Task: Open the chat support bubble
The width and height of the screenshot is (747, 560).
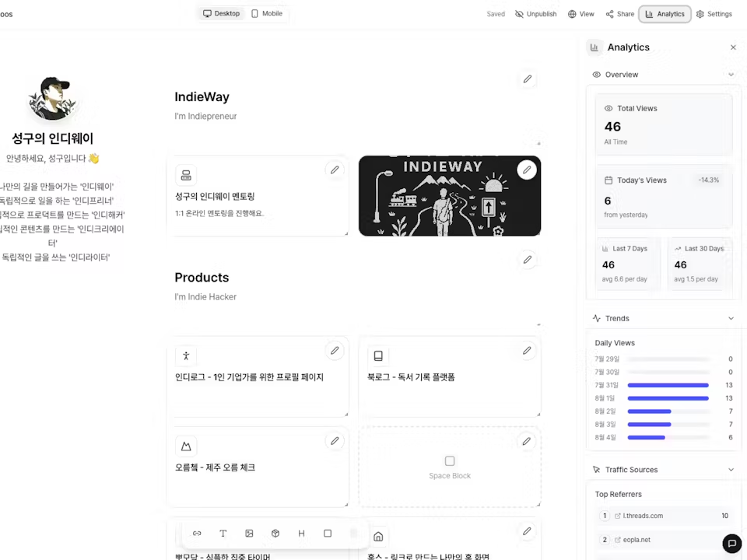Action: (731, 544)
